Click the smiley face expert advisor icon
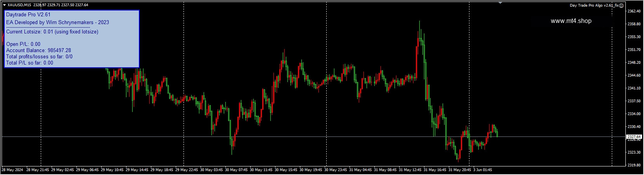Image resolution: width=644 pixels, height=175 pixels. tap(621, 5)
